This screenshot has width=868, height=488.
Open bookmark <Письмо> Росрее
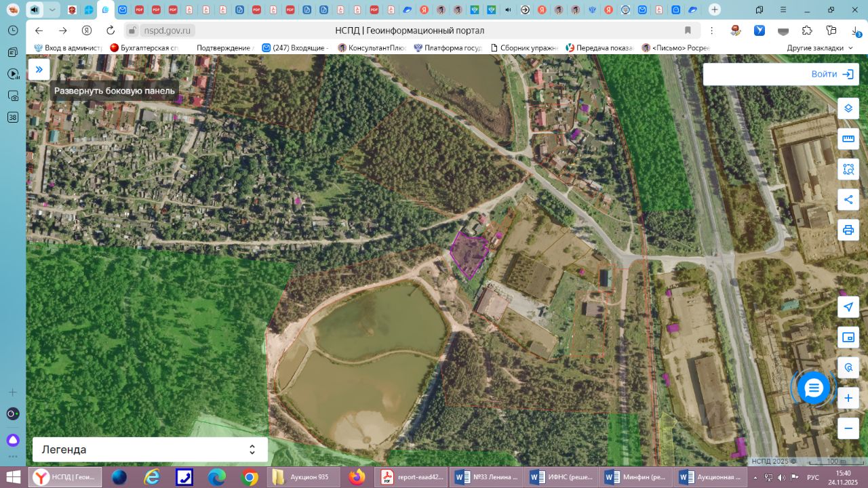click(x=675, y=48)
